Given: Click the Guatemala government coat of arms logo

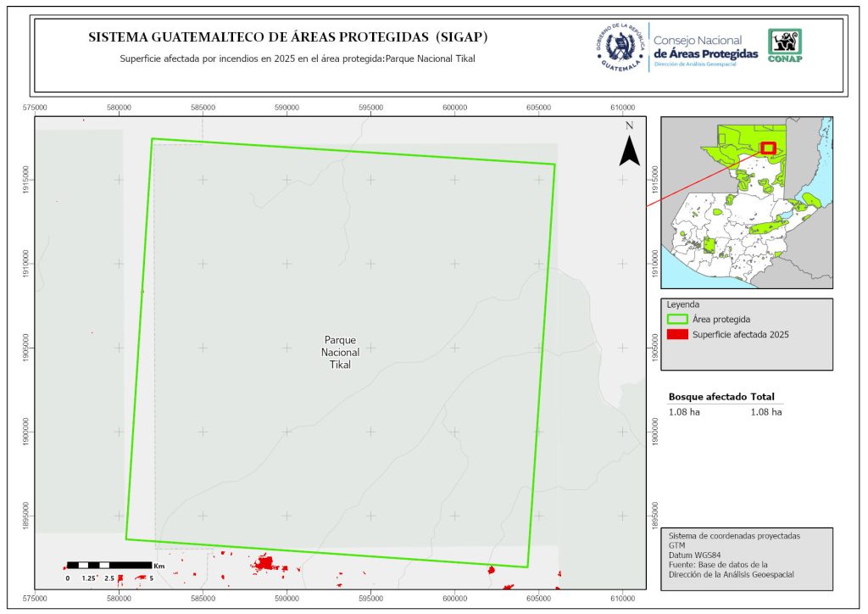Looking at the screenshot, I should point(618,46).
